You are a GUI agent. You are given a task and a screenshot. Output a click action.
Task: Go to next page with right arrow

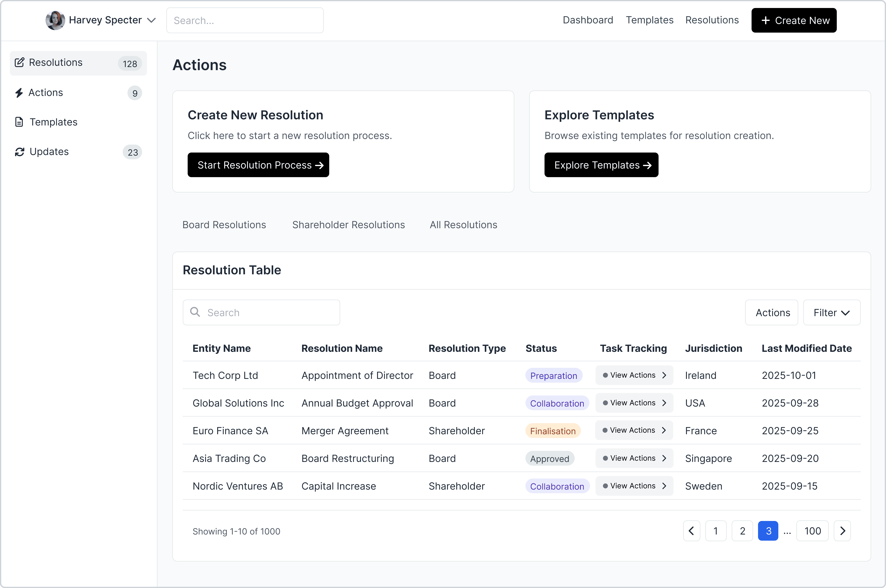(x=842, y=531)
